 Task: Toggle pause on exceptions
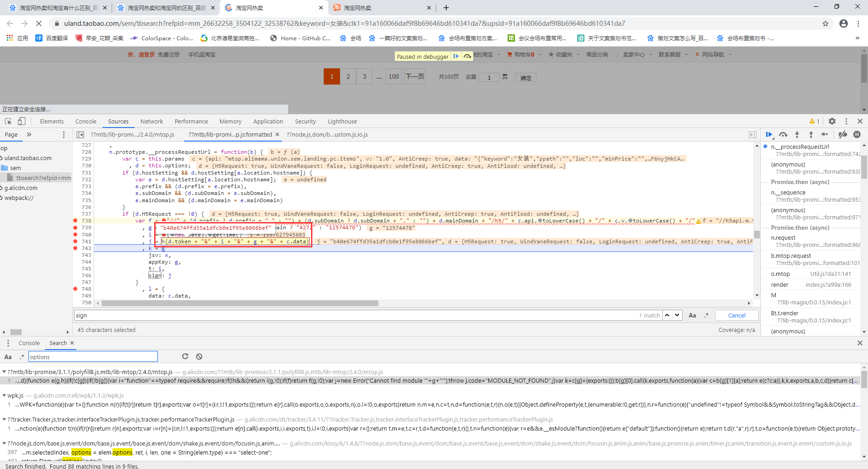click(x=857, y=134)
